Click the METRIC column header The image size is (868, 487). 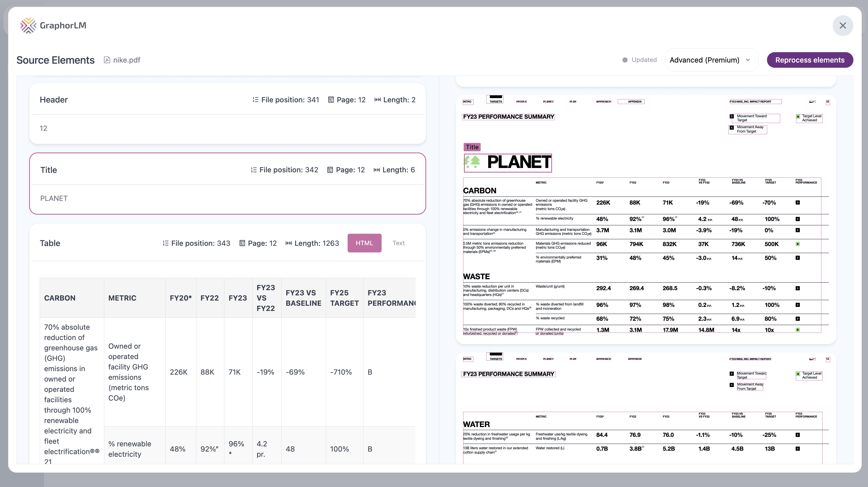(134, 298)
